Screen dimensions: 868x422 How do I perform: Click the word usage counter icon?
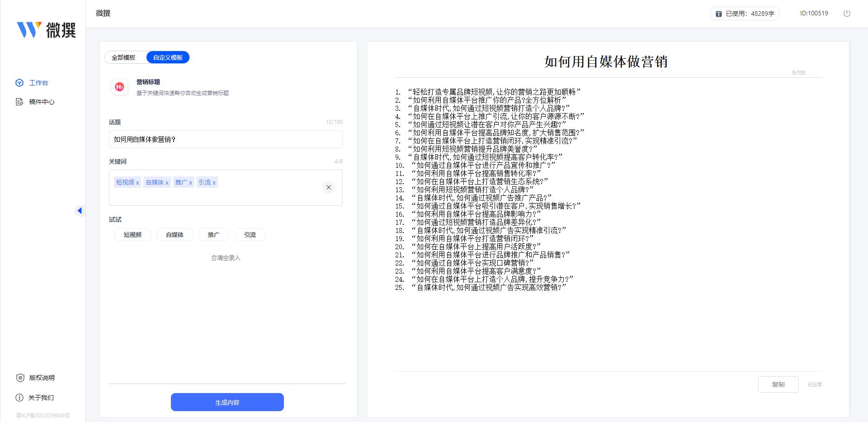tap(718, 13)
